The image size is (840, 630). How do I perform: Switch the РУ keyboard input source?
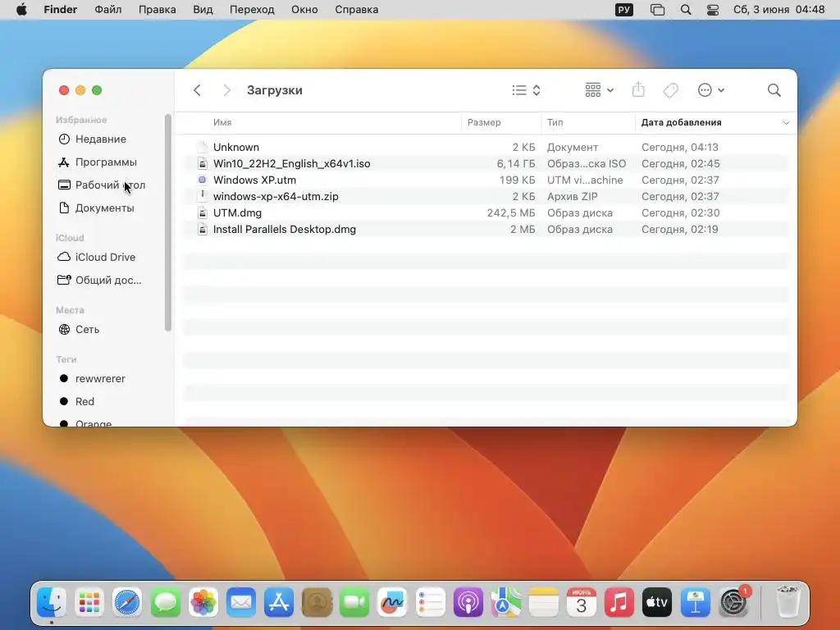624,10
